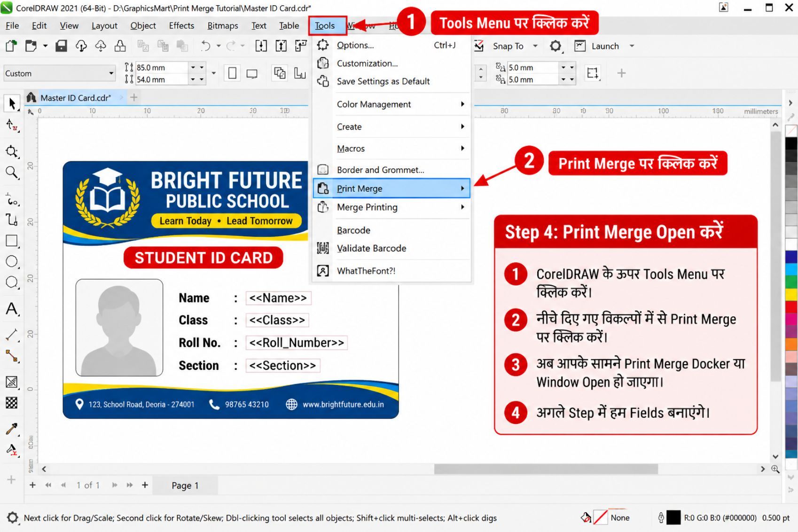This screenshot has height=532, width=798.
Task: Select the Parallel Dimension tool
Action: point(12,335)
